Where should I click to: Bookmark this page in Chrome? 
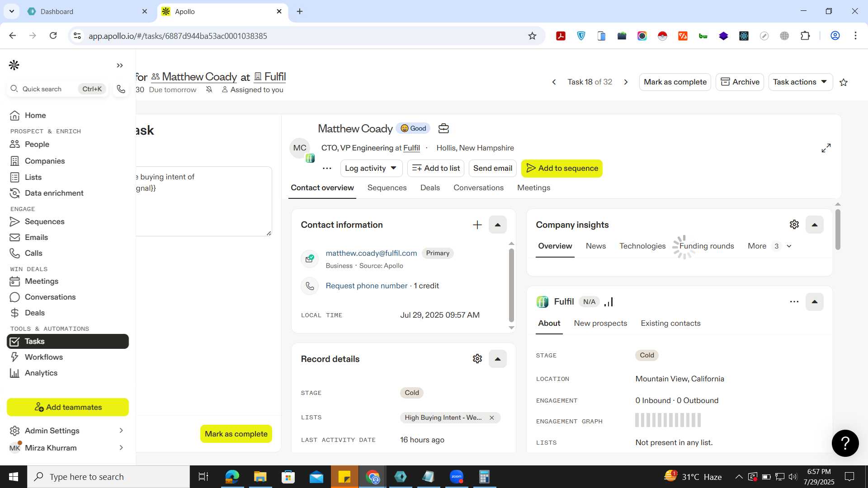pos(532,36)
